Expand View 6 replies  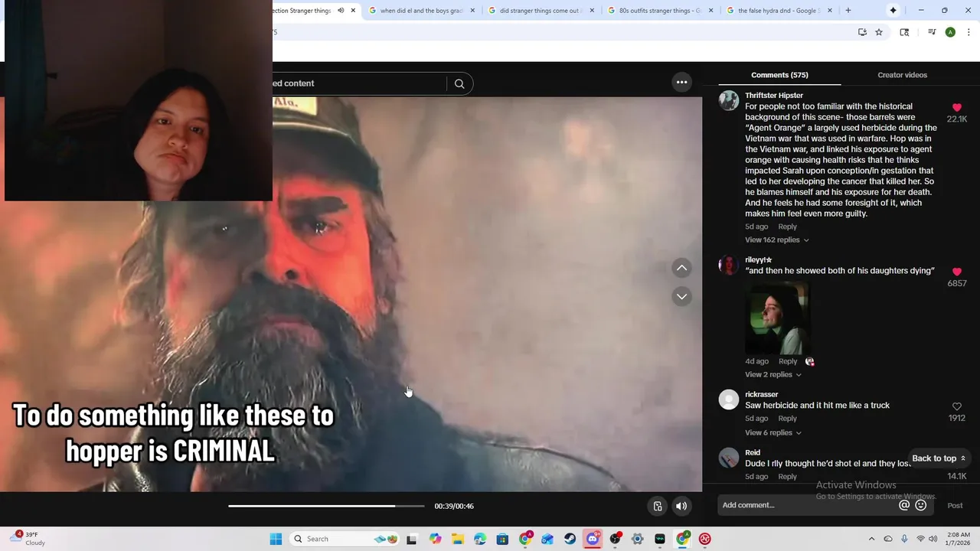pyautogui.click(x=773, y=432)
